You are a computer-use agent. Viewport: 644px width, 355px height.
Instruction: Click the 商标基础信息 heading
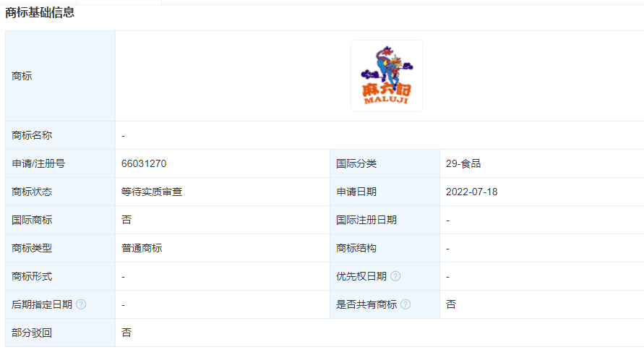tap(40, 13)
